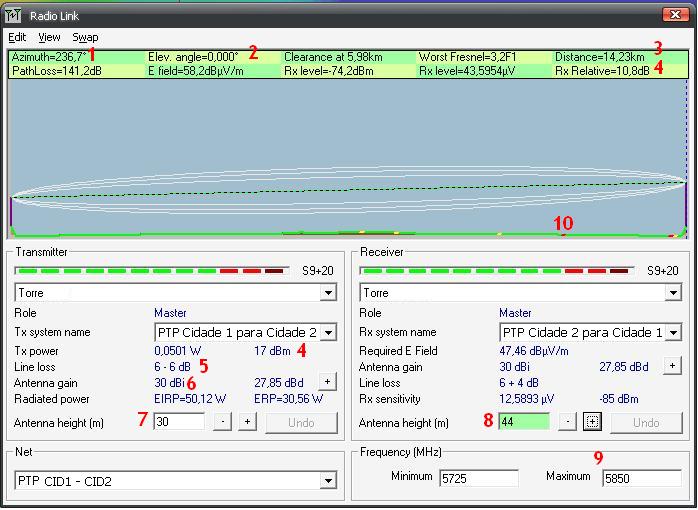Click the Worst Fresnel=3,2F1 readout

point(468,57)
